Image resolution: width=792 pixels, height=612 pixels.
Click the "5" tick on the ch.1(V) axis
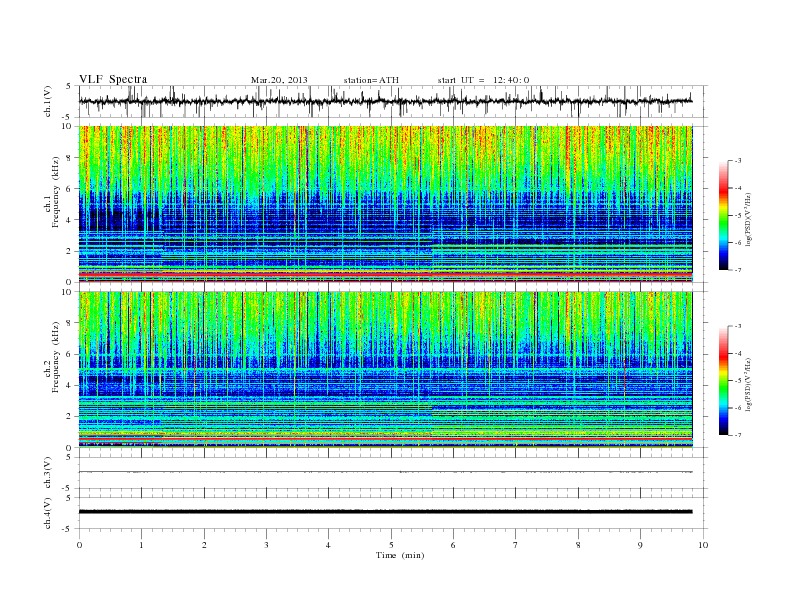point(70,86)
